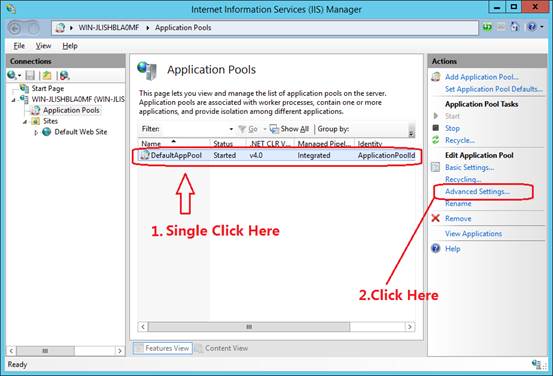Screen dimensions: 553x376
Task: Collapse the WIN-JLISHBLA0MF server node
Action: (14, 100)
